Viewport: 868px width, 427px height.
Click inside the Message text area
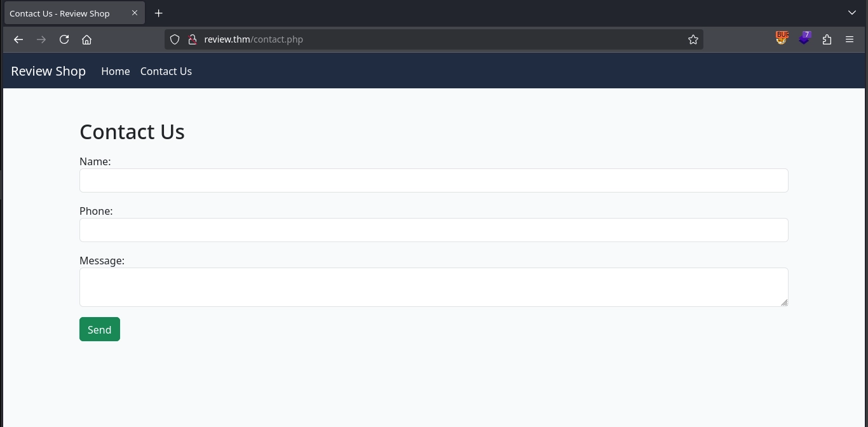click(433, 287)
